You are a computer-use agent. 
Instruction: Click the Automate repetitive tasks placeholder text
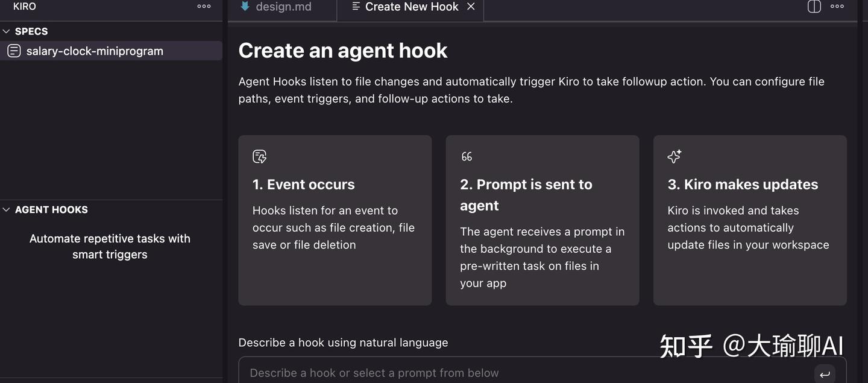[110, 246]
